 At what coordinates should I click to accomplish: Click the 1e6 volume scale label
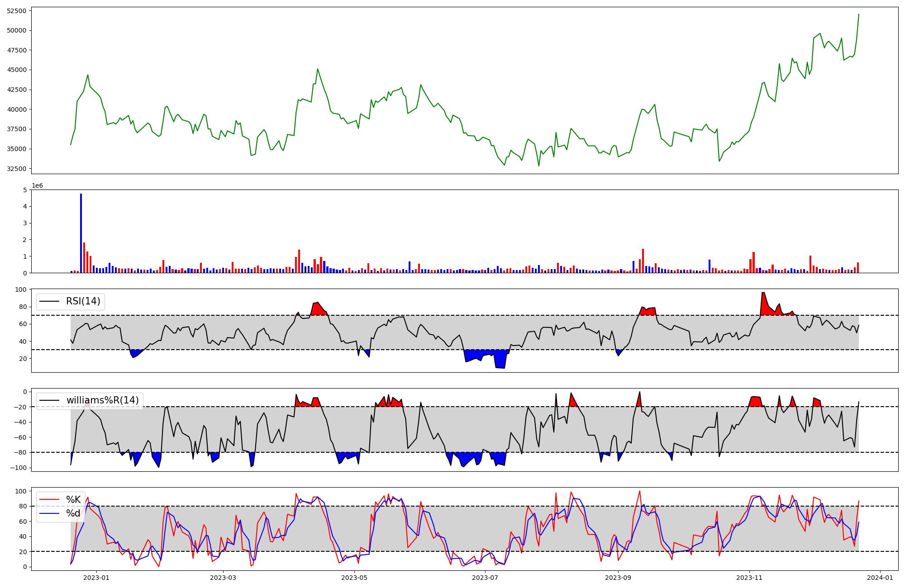(x=37, y=185)
